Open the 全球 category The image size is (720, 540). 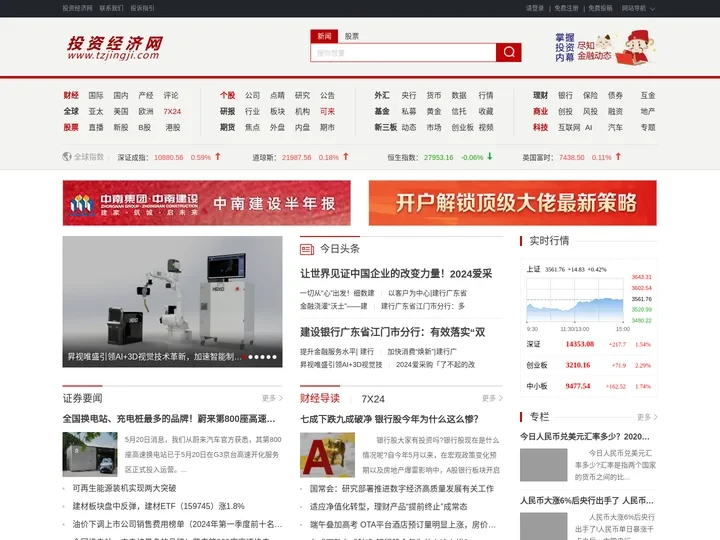(71, 112)
